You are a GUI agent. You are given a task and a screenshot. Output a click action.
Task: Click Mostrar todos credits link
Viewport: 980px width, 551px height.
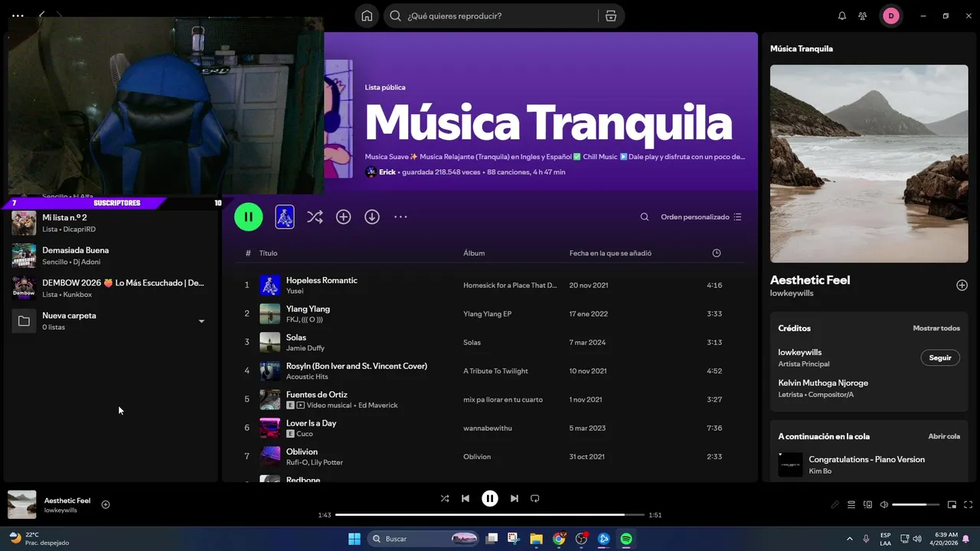tap(936, 328)
